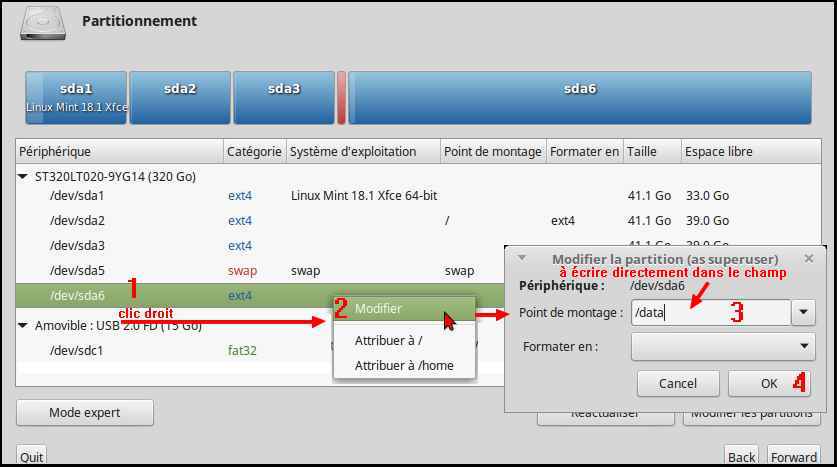
Task: Choose Attribuer à / in context menu
Action: coord(387,341)
